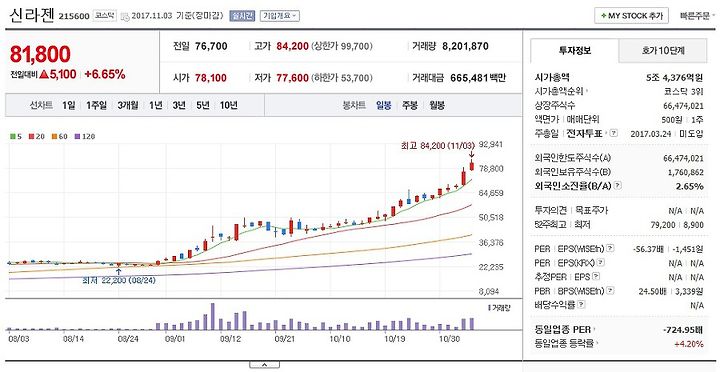
Task: Add stock via MY STOCK 추가 button
Action: pos(631,15)
